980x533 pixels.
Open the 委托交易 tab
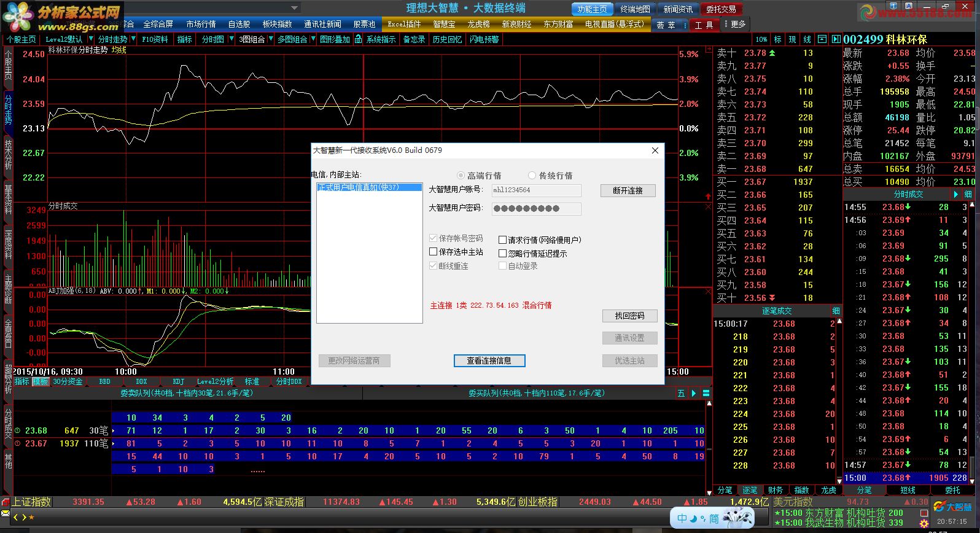(x=721, y=9)
